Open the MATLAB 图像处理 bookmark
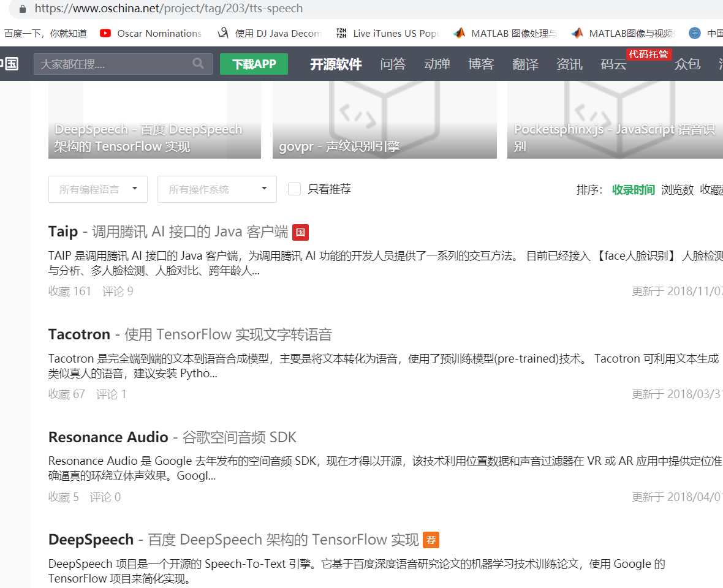This screenshot has width=723, height=588. 505,33
